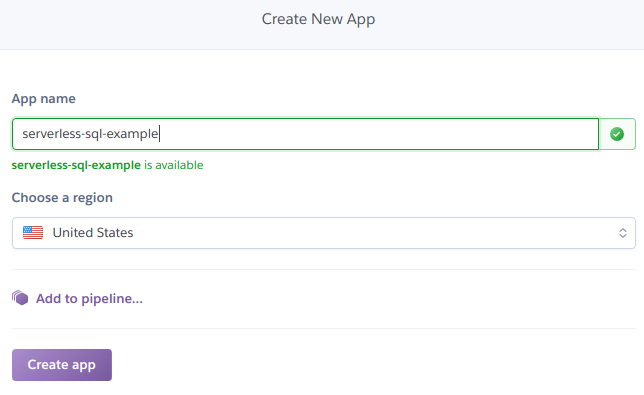Click the App name input field

[305, 134]
